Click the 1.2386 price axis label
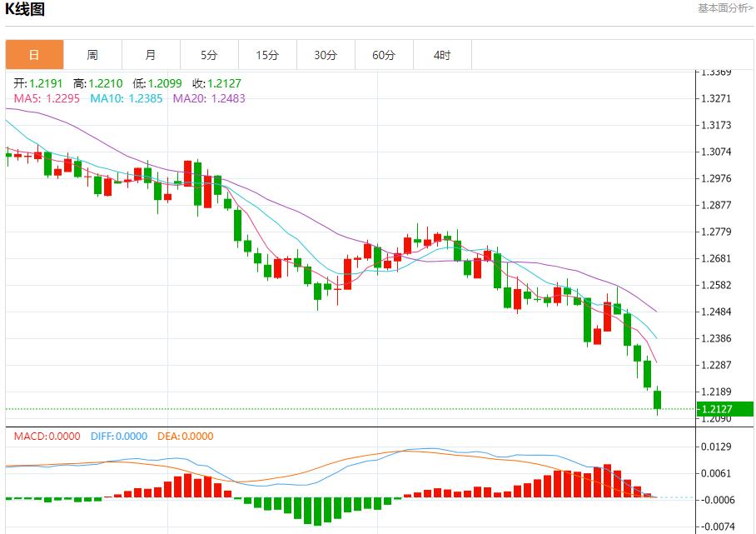The width and height of the screenshot is (756, 534). (x=716, y=338)
